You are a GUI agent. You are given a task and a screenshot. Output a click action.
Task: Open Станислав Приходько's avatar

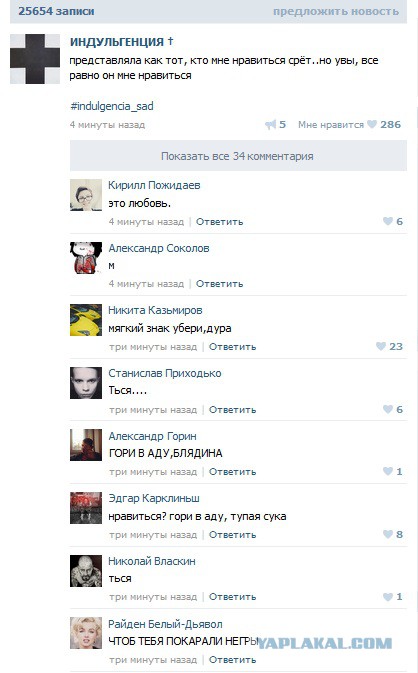(86, 383)
